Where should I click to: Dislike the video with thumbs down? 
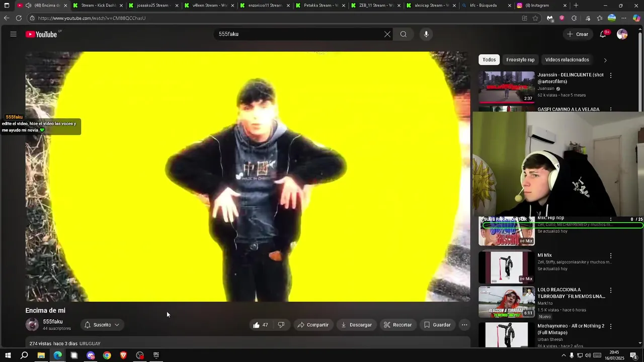(x=281, y=325)
